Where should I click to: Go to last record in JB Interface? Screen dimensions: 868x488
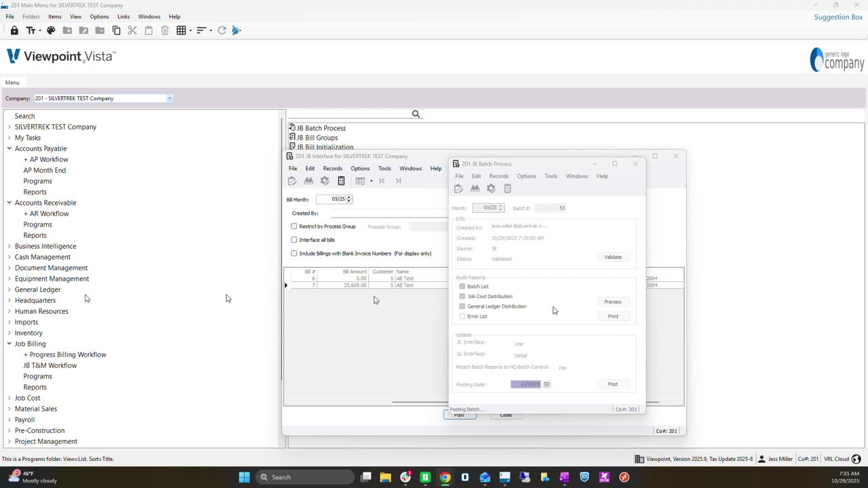point(398,181)
